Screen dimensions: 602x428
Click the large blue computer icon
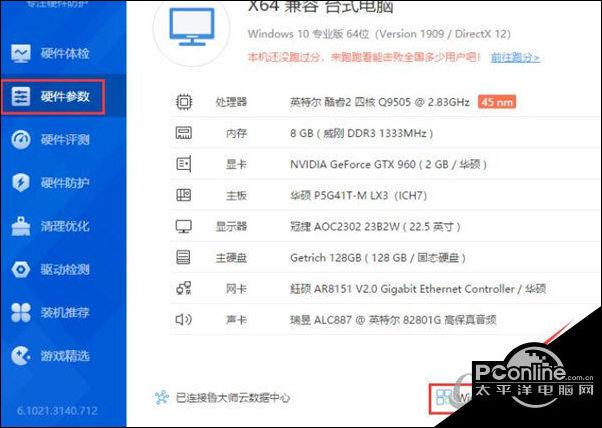(192, 27)
